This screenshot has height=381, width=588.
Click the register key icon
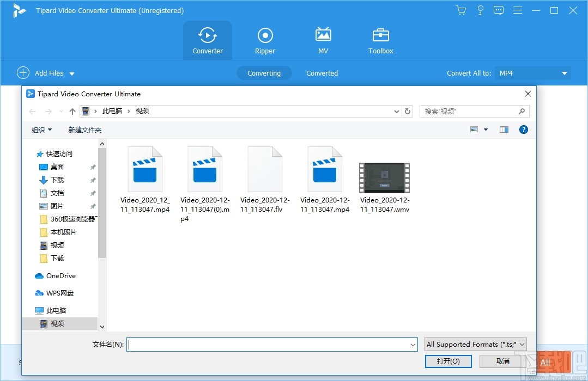480,10
